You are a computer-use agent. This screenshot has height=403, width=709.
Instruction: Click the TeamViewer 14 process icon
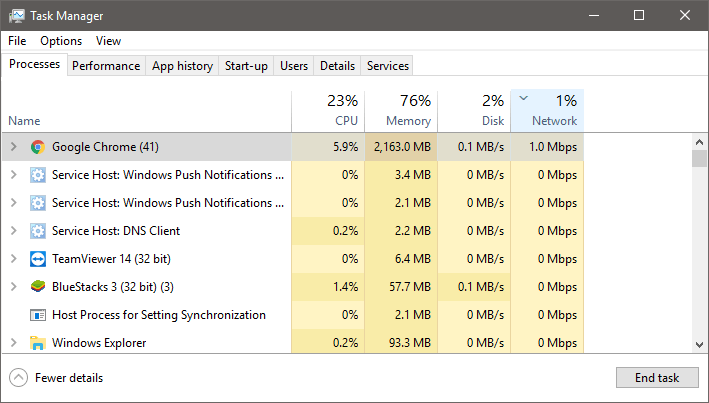[x=38, y=259]
